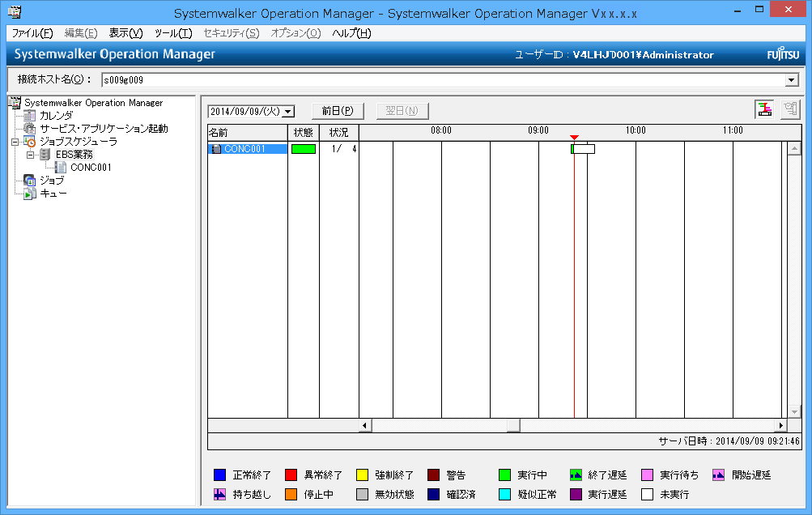Open the オプション(O) menu
This screenshot has height=515, width=812.
[295, 33]
